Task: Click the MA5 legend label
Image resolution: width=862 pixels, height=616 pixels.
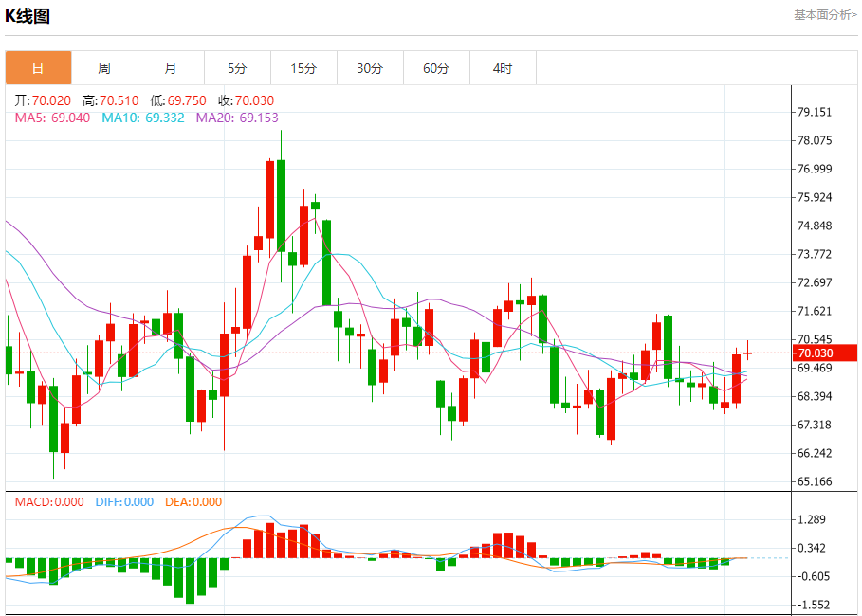Action: tap(52, 118)
